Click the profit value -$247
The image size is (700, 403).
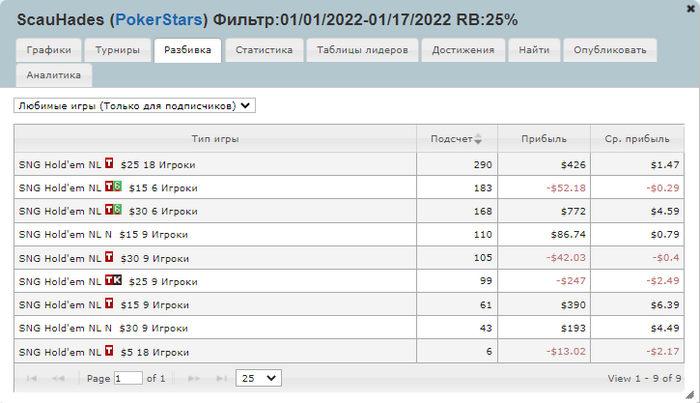pos(571,281)
